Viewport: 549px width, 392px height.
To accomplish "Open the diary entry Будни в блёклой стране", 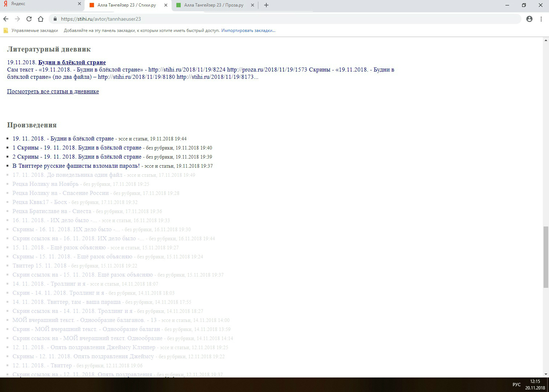I will tap(72, 62).
